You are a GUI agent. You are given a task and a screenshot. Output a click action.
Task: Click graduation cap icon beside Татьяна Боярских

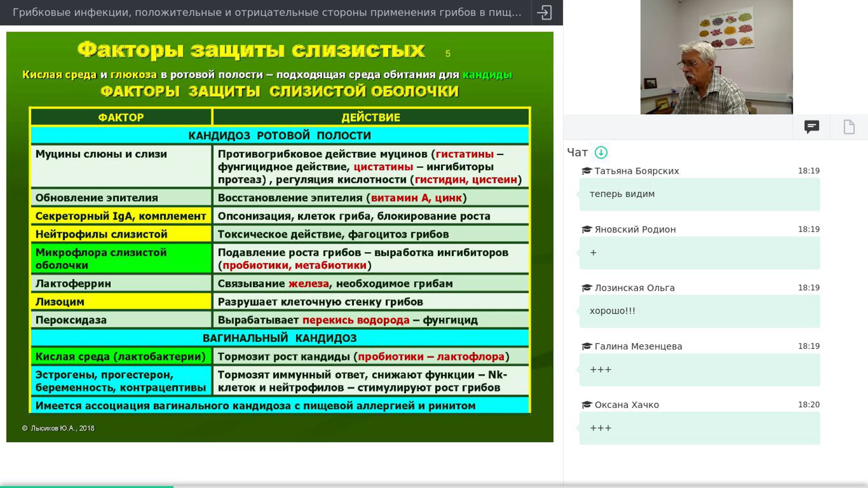pos(586,171)
